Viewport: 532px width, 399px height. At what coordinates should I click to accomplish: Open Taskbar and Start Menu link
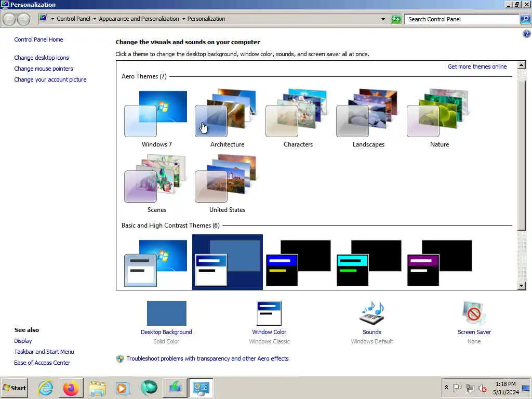(44, 352)
